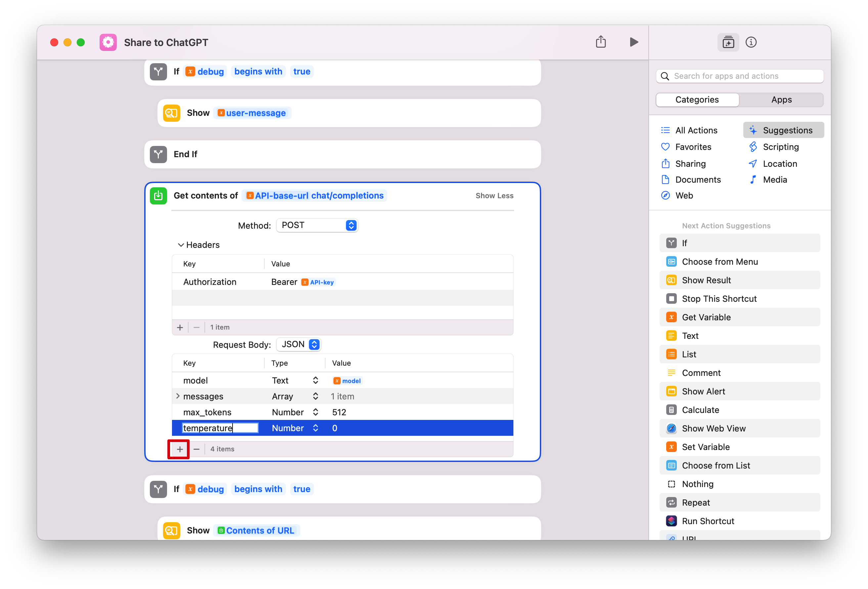Select the Repeat suggested action

tap(696, 502)
